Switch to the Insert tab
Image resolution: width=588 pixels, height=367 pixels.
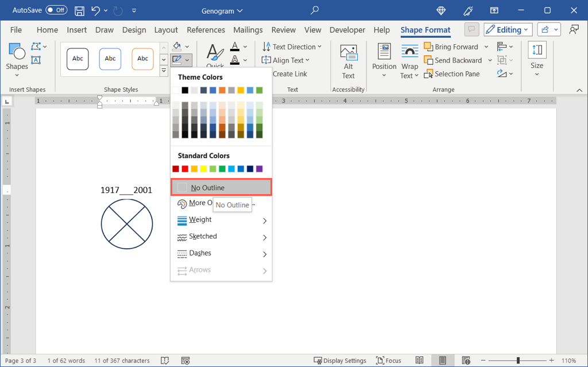tap(76, 30)
